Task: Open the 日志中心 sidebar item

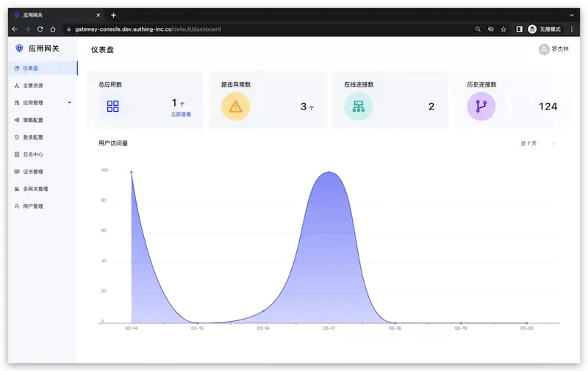Action: pos(43,154)
